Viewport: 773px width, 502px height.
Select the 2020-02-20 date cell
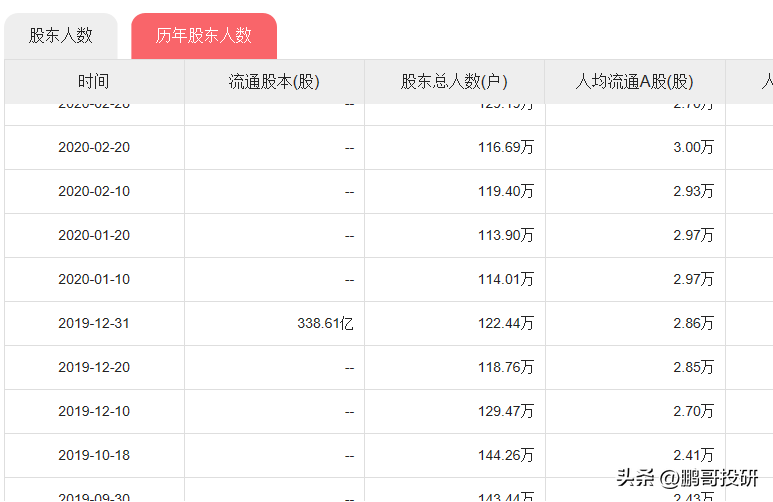pyautogui.click(x=94, y=148)
